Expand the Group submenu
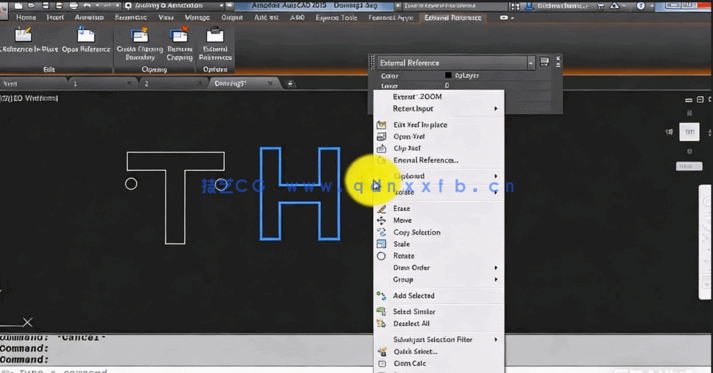The width and height of the screenshot is (713, 373). tap(439, 279)
